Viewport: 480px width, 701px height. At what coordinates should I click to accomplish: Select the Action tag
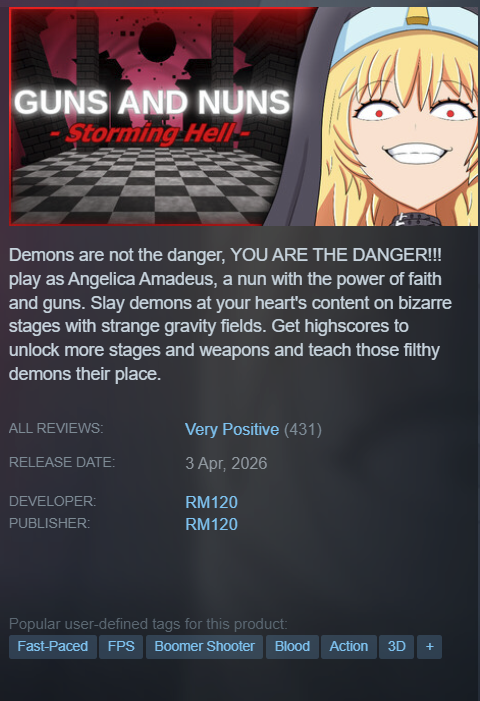click(349, 646)
